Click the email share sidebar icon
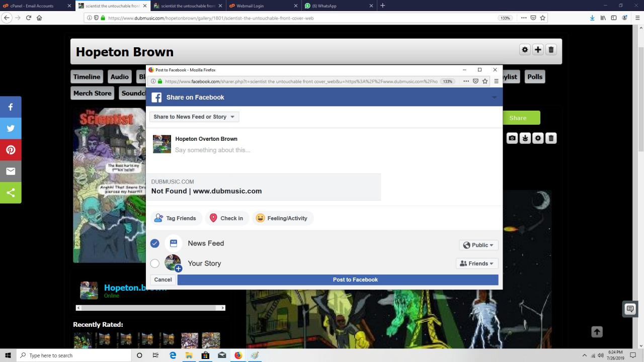Screen dimensions: 644x362 11,171
